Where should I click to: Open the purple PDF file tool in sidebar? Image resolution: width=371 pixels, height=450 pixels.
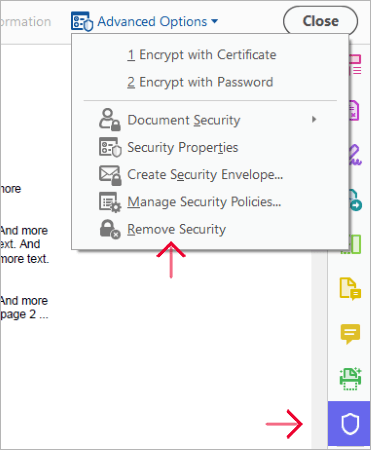click(354, 110)
